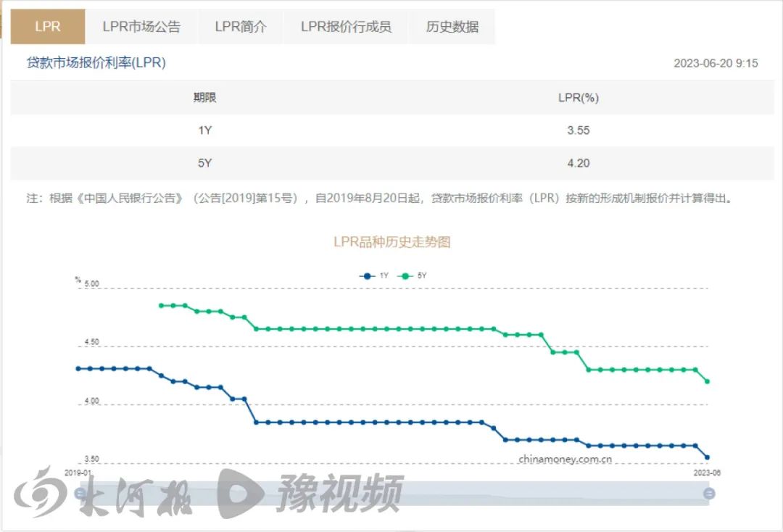
Task: Click the first blue 1Y data point
Action: (x=78, y=368)
